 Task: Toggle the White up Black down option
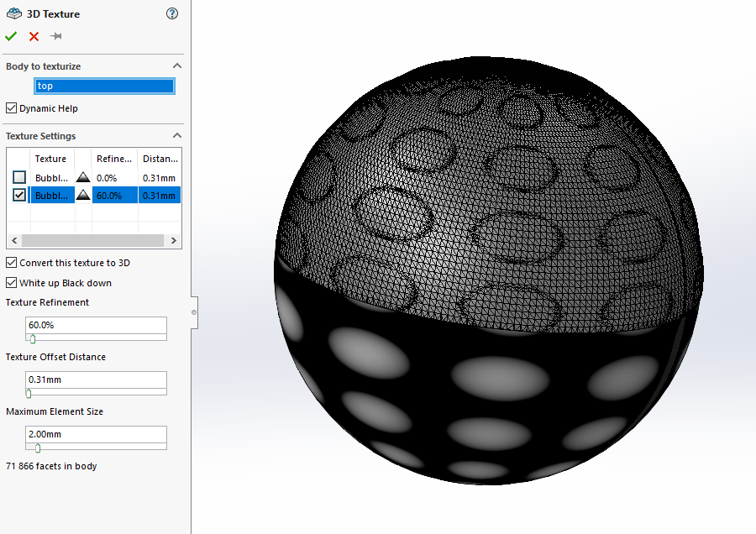tap(12, 283)
